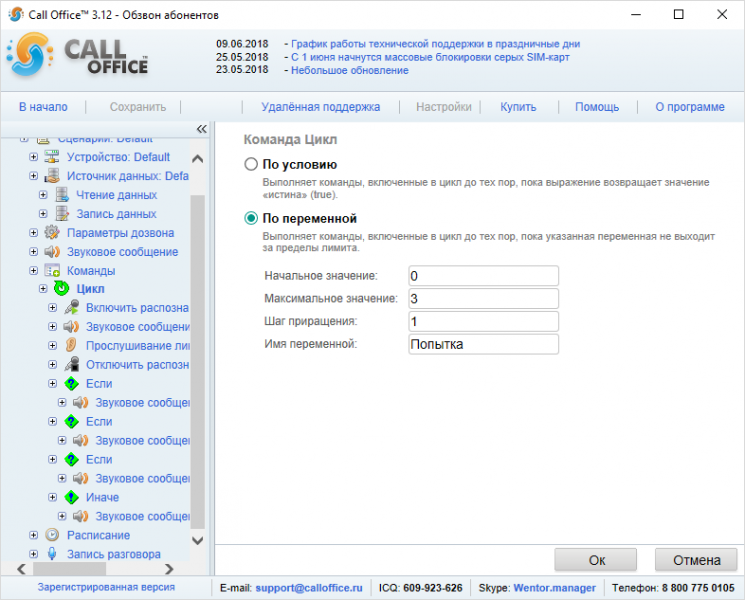745x600 pixels.
Task: Click the Запись разговора microphone icon
Action: click(x=52, y=553)
